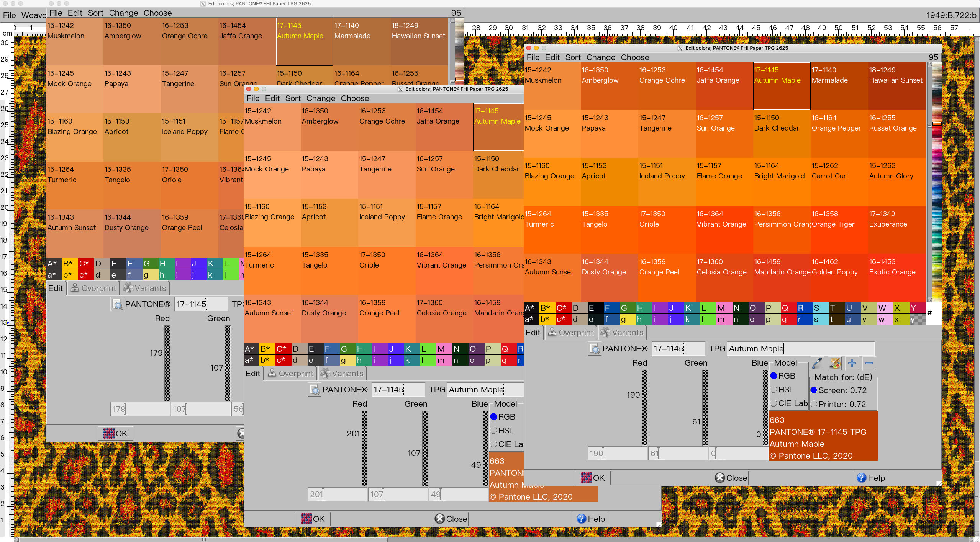Select RGB model in middle window
980x542 pixels.
pyautogui.click(x=503, y=417)
